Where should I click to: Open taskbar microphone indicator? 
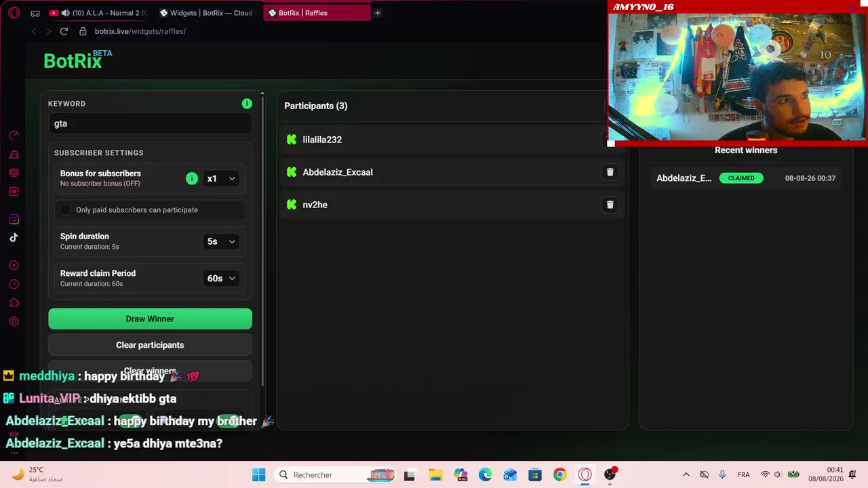[722, 474]
